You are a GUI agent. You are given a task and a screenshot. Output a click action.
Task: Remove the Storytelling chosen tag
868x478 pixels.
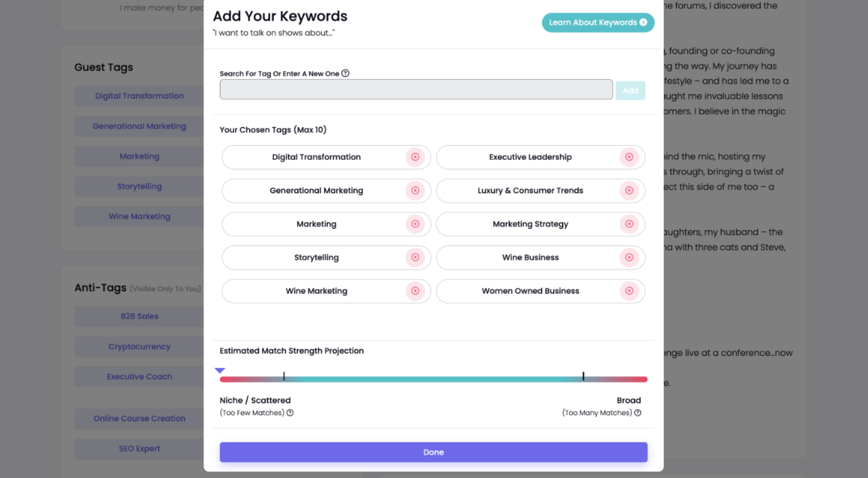tap(415, 257)
